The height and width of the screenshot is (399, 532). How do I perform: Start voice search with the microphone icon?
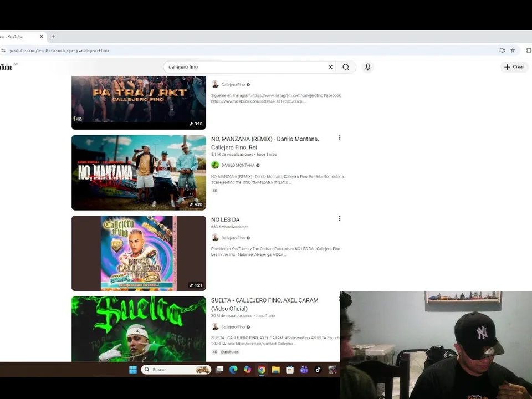point(367,67)
